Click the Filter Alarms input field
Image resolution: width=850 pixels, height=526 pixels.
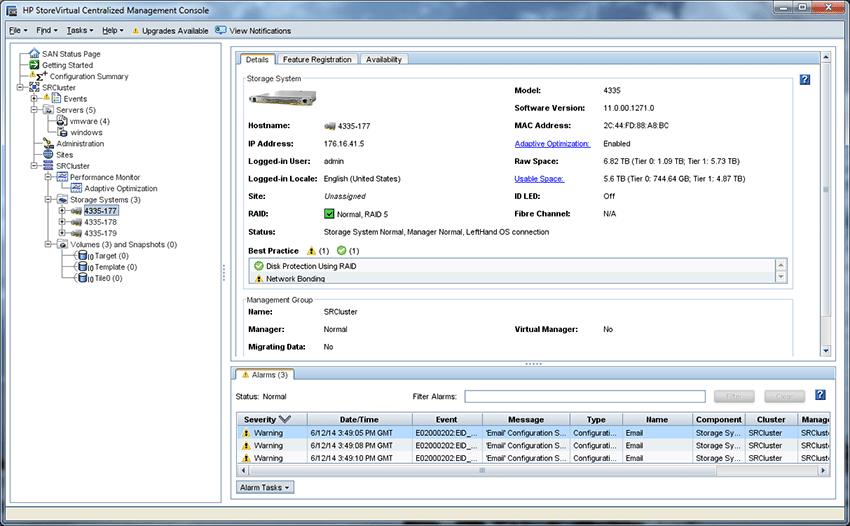(585, 396)
